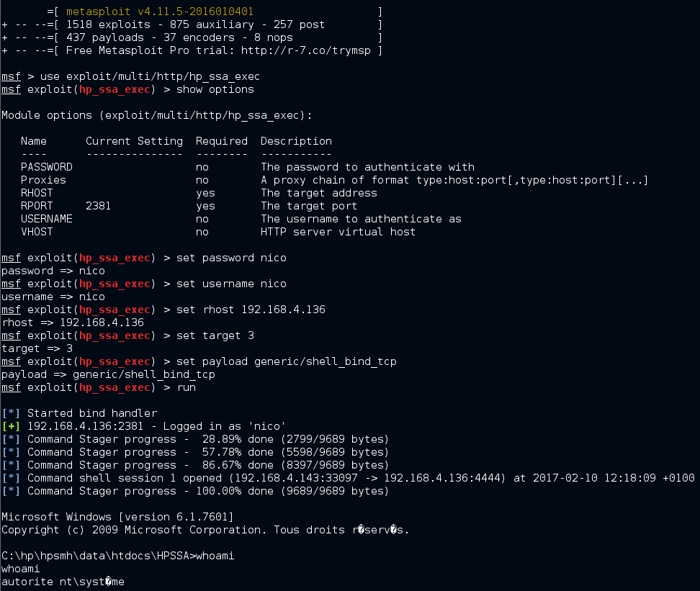Open the http://r-7.co/trymsp trial URL
The width and height of the screenshot is (700, 591).
pyautogui.click(x=306, y=50)
